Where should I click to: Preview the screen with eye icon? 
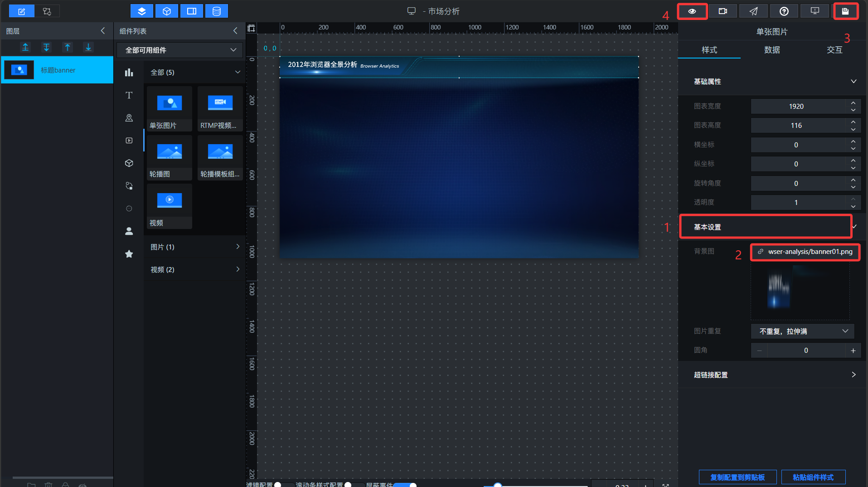[x=692, y=11]
